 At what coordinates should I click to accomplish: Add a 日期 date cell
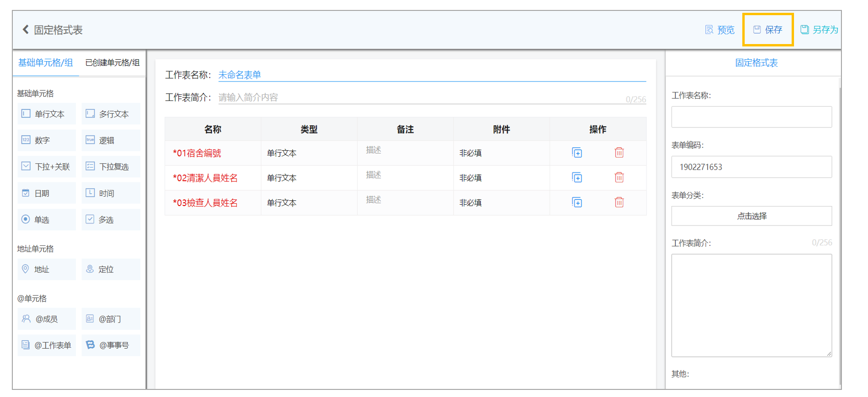coord(46,193)
